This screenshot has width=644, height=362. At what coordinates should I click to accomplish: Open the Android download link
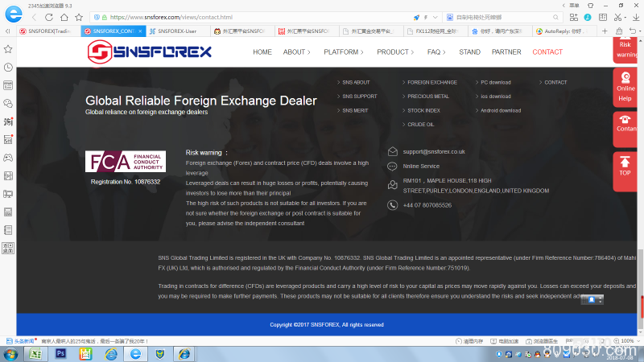[x=501, y=111]
